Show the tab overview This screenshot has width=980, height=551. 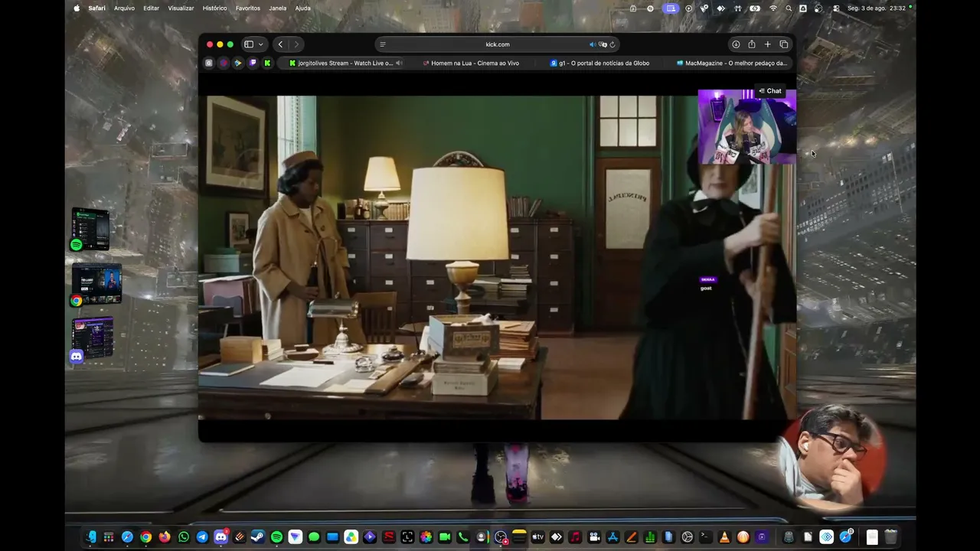click(x=783, y=44)
